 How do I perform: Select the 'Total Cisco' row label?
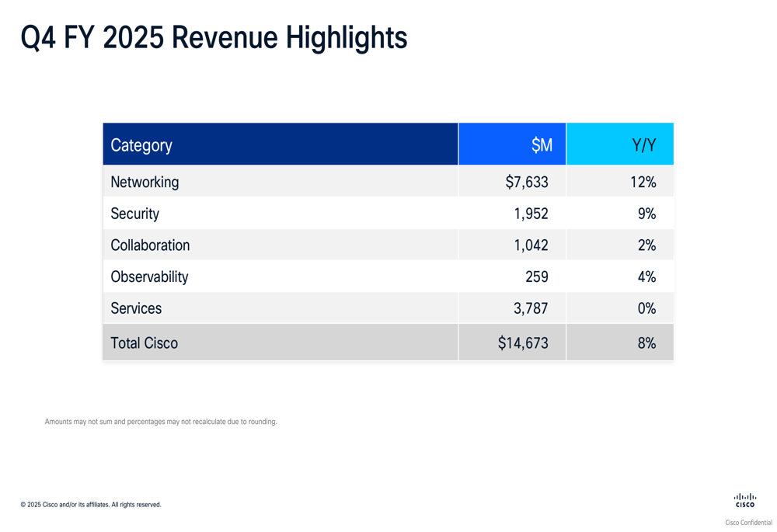coord(145,342)
